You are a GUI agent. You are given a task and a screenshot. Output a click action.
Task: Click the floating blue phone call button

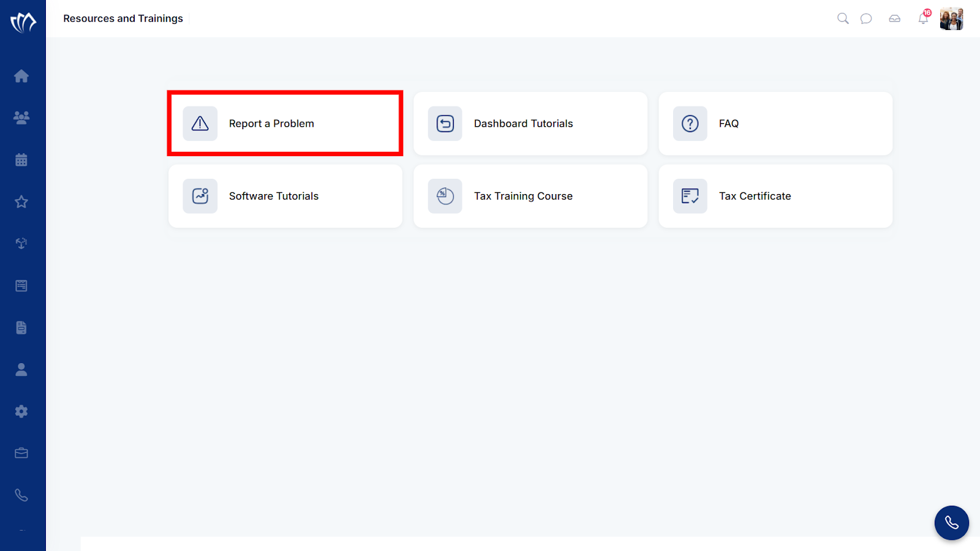[x=952, y=523]
